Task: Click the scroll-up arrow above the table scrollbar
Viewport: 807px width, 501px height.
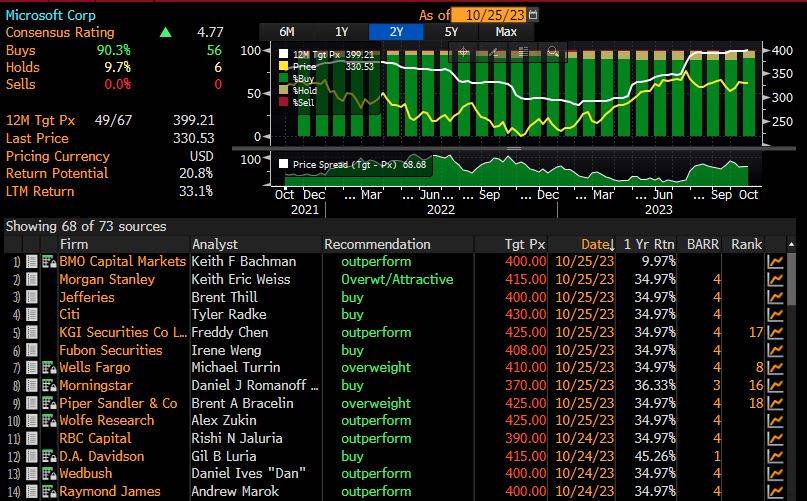Action: pos(791,244)
